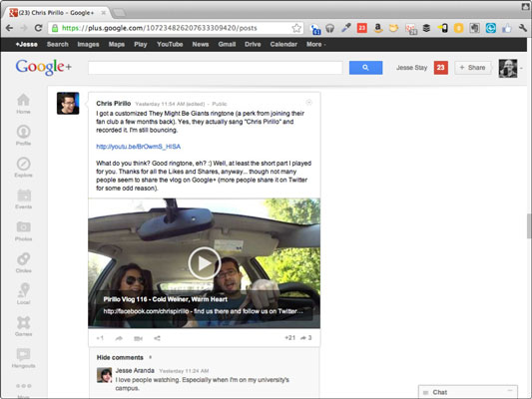Show more sidebar items via three dots
Viewport: 532px width, 399px height.
[23, 386]
